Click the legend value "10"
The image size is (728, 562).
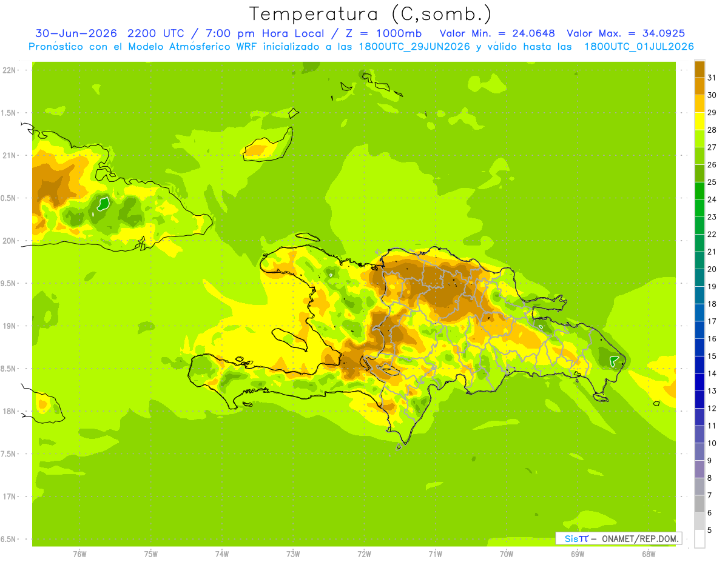(x=712, y=443)
